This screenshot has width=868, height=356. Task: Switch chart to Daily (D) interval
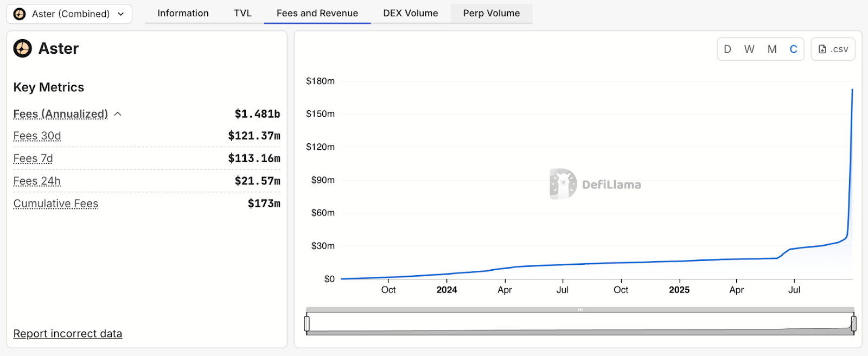(727, 49)
